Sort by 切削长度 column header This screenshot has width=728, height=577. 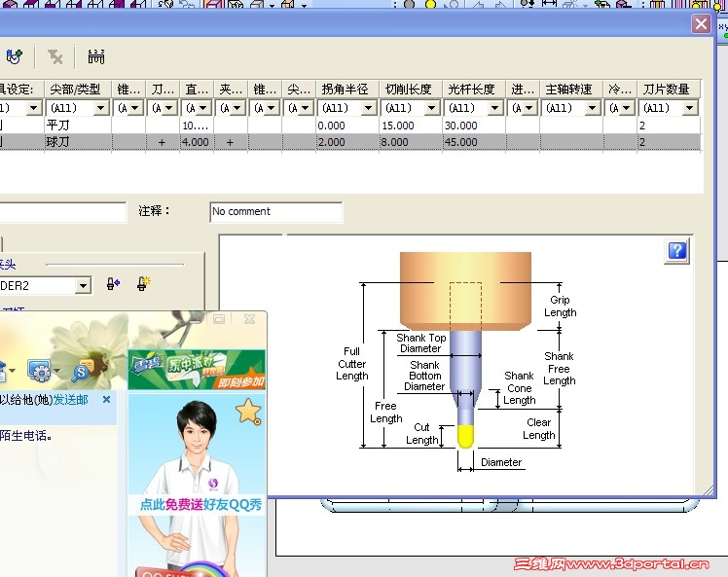tap(411, 89)
